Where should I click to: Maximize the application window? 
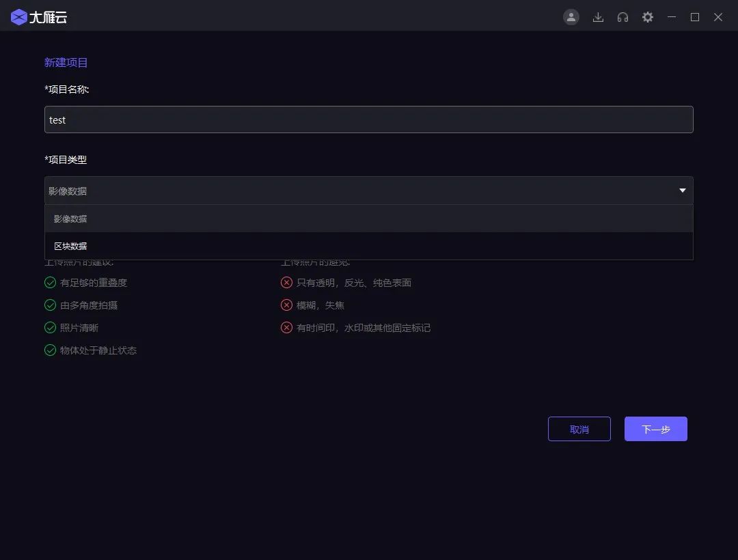tap(695, 17)
